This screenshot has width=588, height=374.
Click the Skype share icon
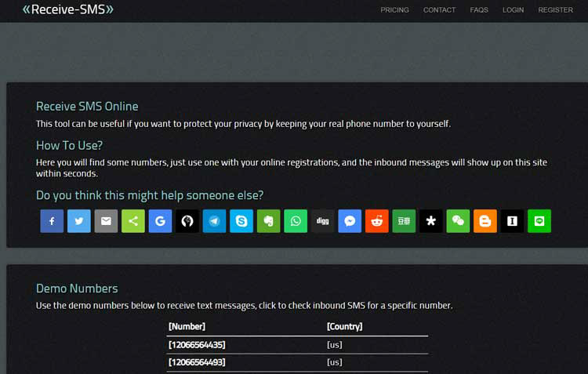pos(241,221)
